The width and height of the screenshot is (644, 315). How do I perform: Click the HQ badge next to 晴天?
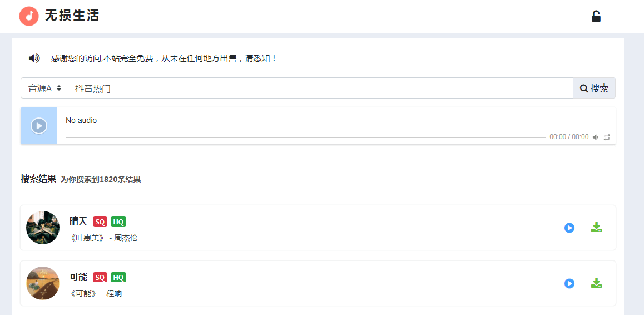pos(118,222)
